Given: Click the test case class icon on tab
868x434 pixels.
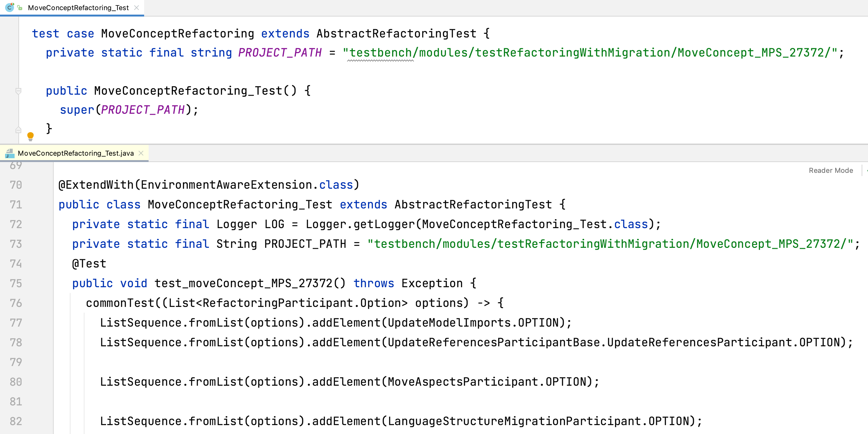Looking at the screenshot, I should coord(10,7).
